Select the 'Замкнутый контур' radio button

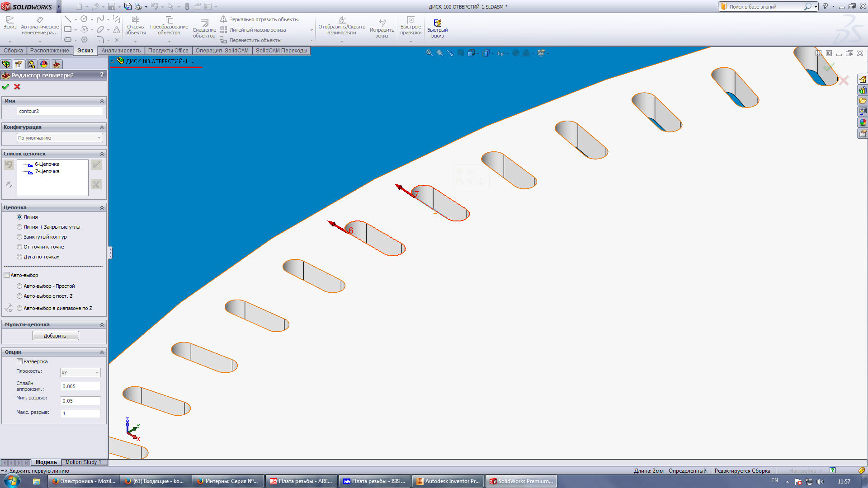pos(19,237)
